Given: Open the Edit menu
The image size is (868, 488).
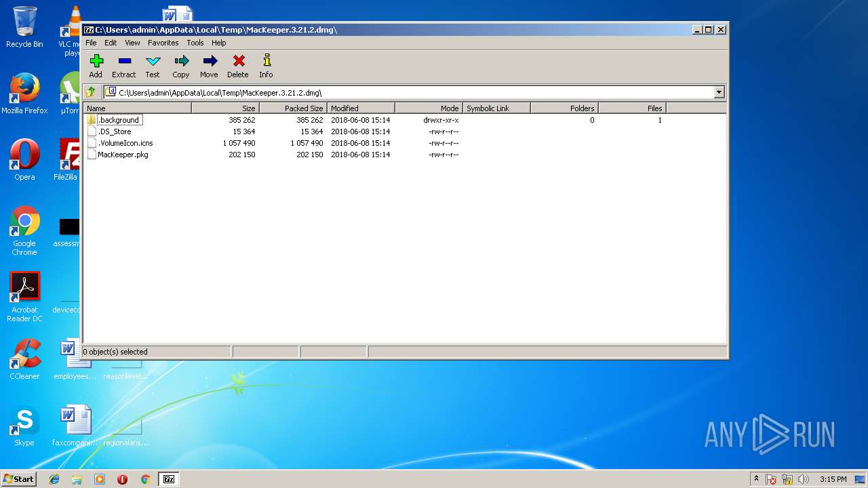Looking at the screenshot, I should 111,43.
